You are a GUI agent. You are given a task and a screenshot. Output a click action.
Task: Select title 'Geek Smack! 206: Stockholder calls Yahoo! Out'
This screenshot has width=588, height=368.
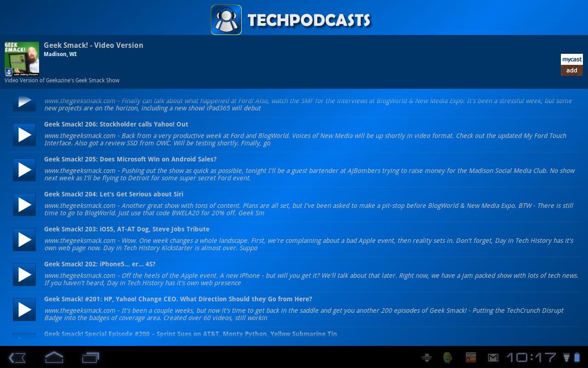(x=116, y=124)
